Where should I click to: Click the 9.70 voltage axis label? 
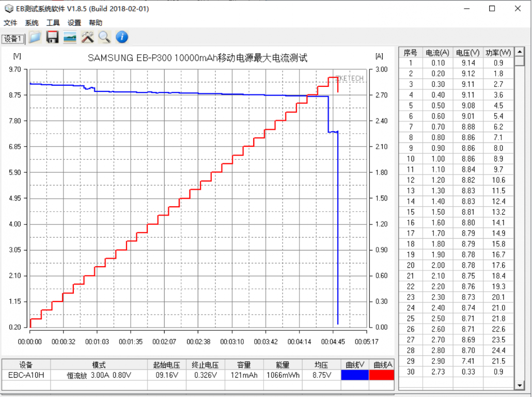tap(15, 69)
